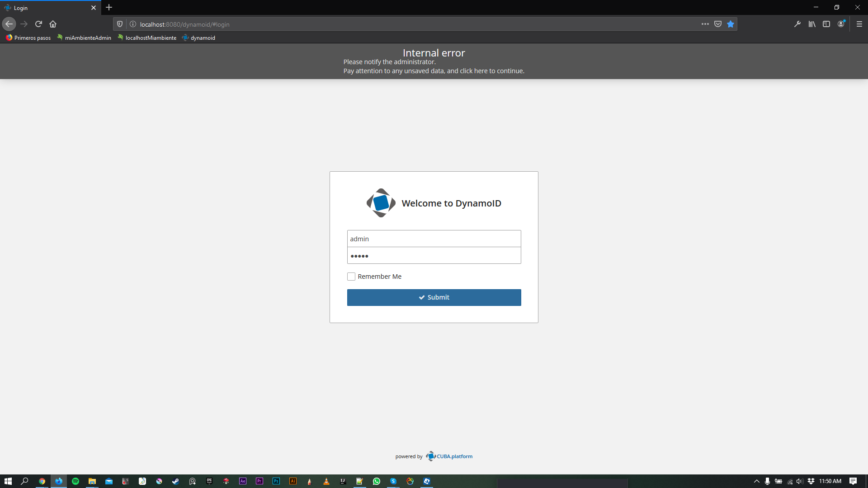Open the localhostMiambiente bookmark

point(146,38)
